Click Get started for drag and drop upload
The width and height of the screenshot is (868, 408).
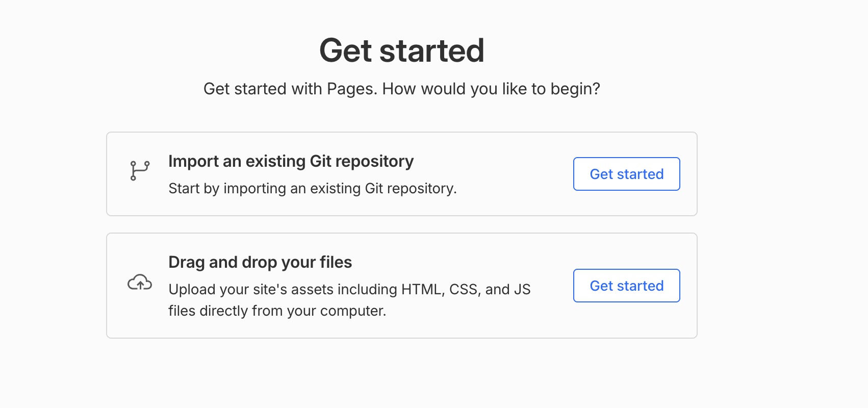point(626,286)
